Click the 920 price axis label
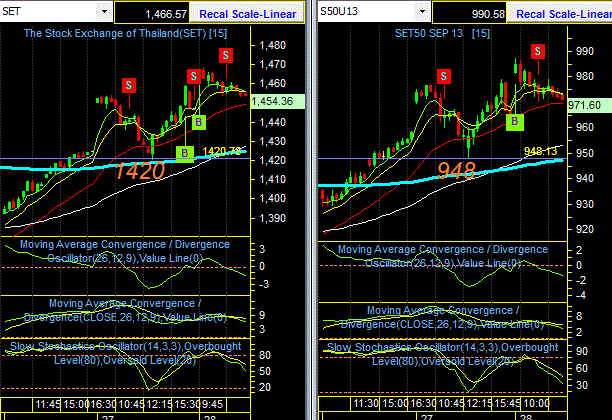This screenshot has height=420, width=612. tap(585, 229)
